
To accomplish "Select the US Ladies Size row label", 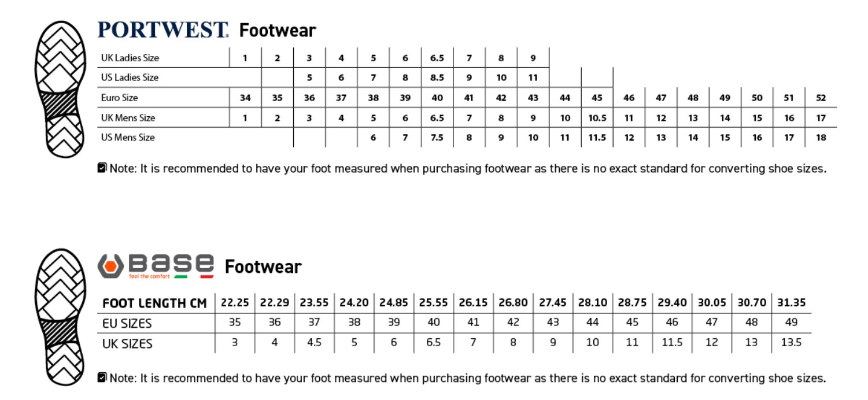I will click(130, 77).
